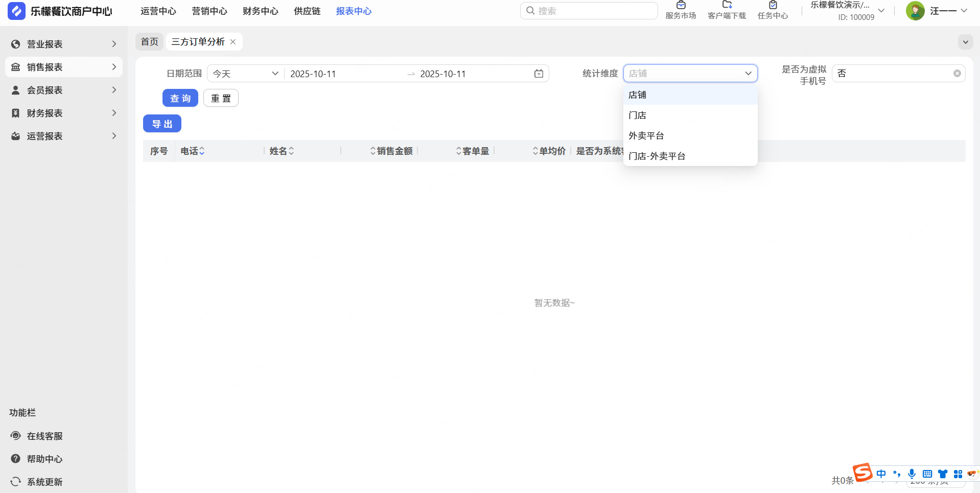
Task: Click the 查询 button
Action: point(180,98)
